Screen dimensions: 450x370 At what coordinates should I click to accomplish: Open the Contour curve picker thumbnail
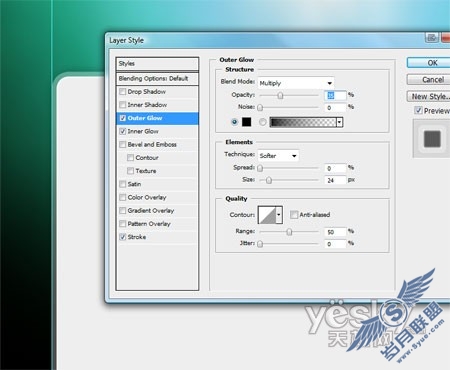tap(267, 215)
